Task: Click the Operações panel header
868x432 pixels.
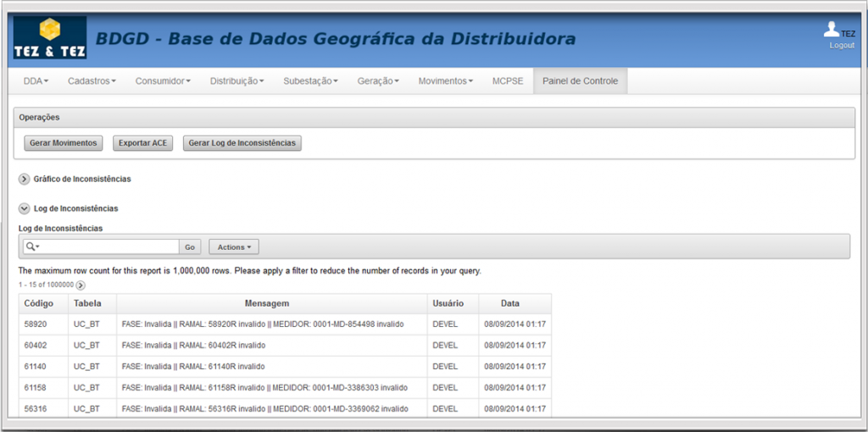Action: click(434, 117)
